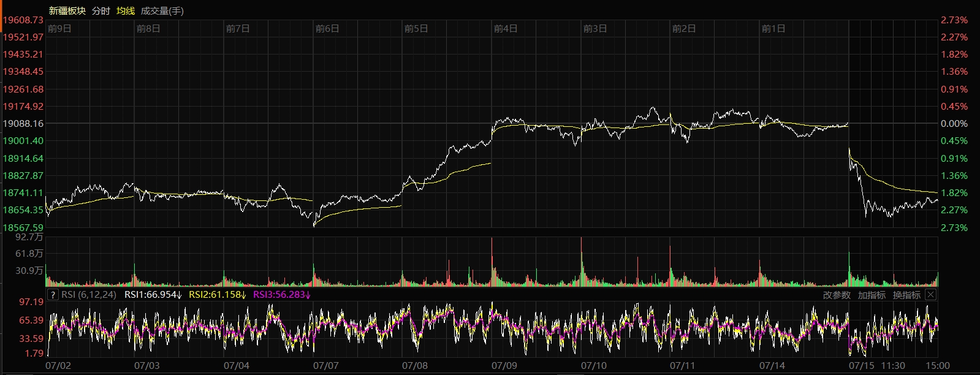Select the 新疆板块 sector title

pos(67,11)
